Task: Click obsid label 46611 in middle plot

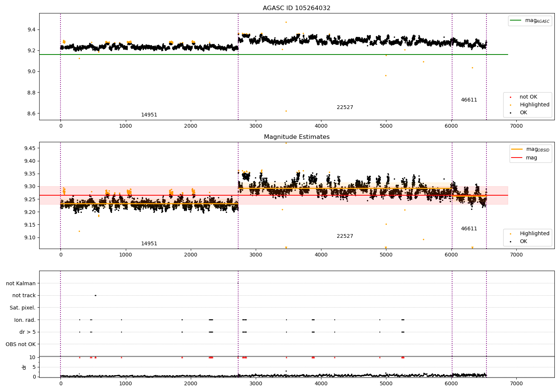Action: 469,229
